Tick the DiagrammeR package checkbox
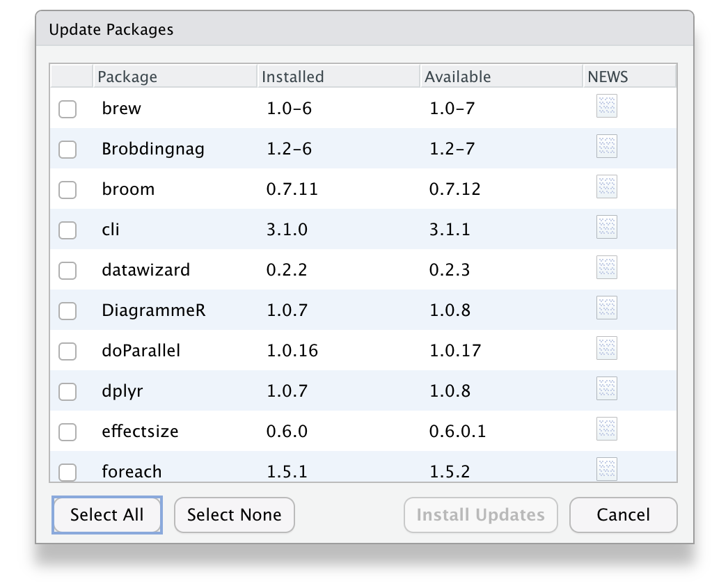The height and width of the screenshot is (586, 728). click(x=68, y=311)
